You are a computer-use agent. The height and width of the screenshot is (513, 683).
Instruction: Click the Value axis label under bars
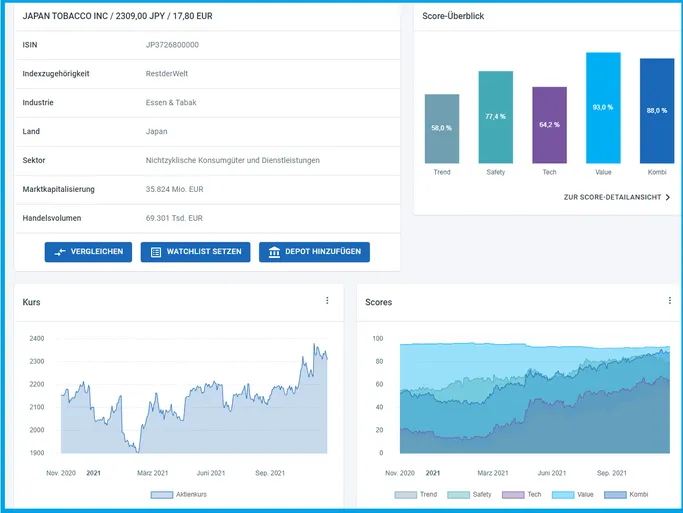tap(603, 172)
